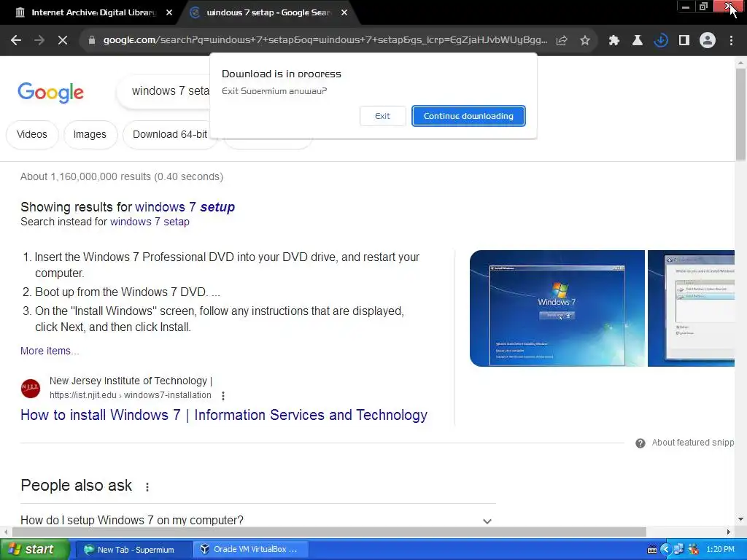
Task: Open the profile avatar menu
Action: click(708, 41)
